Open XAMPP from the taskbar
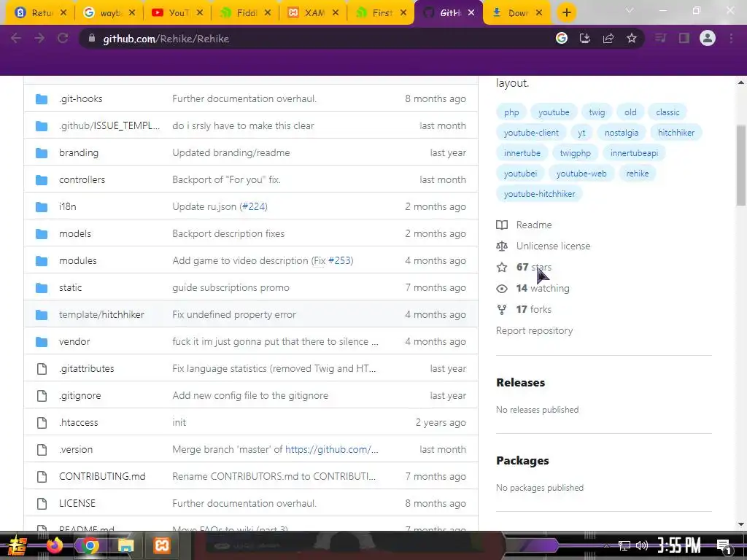Viewport: 747px width, 560px height. 161,545
